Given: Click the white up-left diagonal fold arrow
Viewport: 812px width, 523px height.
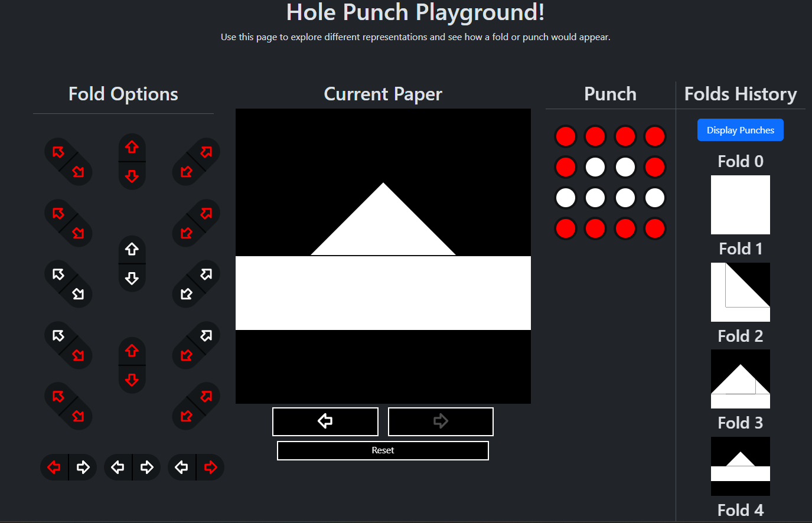Looking at the screenshot, I should pos(57,274).
